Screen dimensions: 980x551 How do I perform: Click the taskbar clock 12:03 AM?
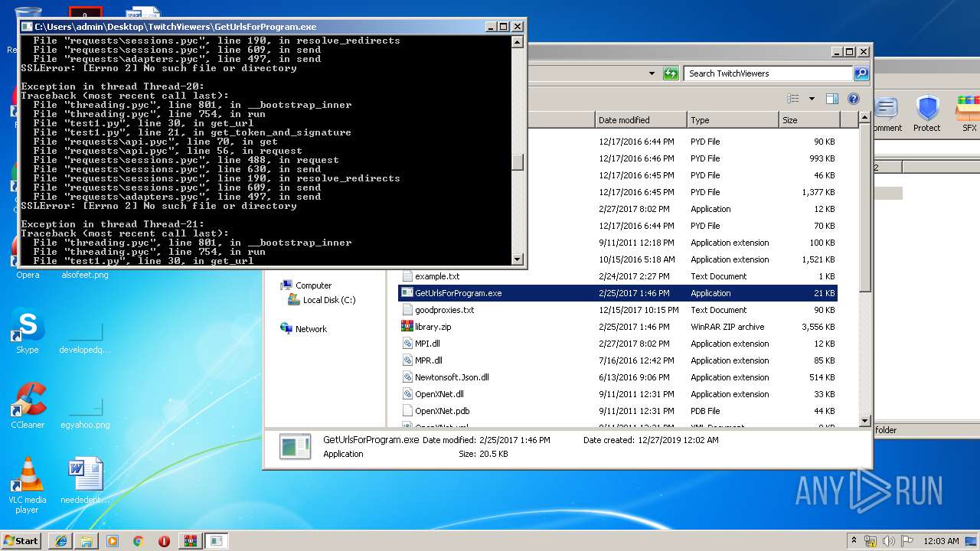pyautogui.click(x=941, y=541)
